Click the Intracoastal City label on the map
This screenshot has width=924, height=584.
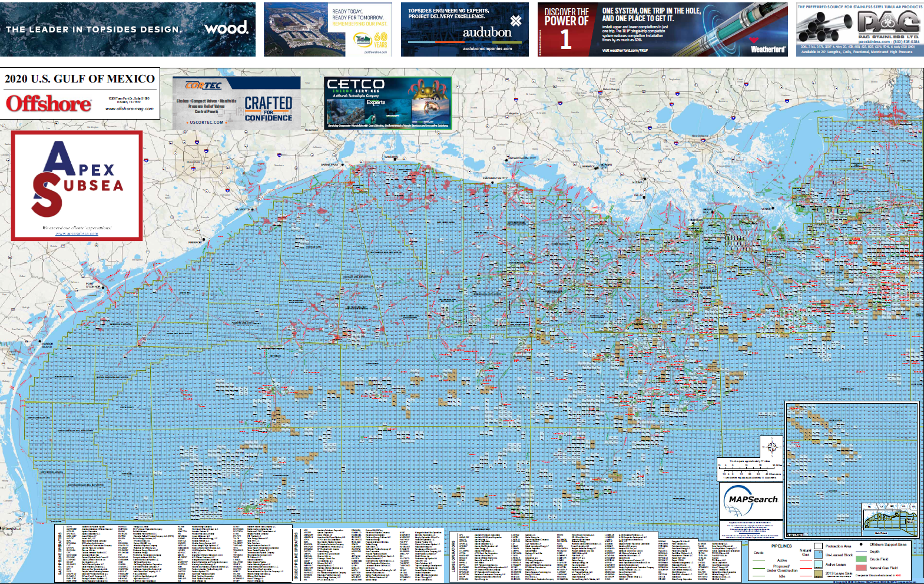pyautogui.click(x=522, y=158)
